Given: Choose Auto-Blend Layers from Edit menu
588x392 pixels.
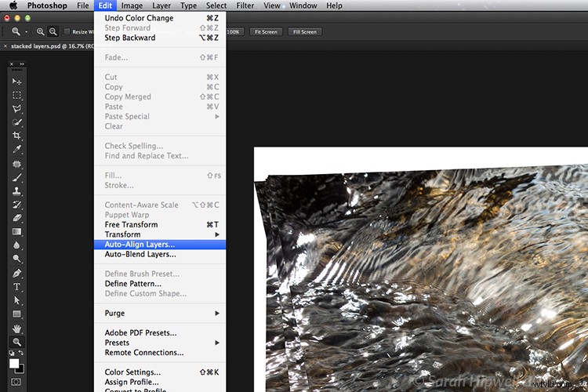Looking at the screenshot, I should [x=160, y=254].
